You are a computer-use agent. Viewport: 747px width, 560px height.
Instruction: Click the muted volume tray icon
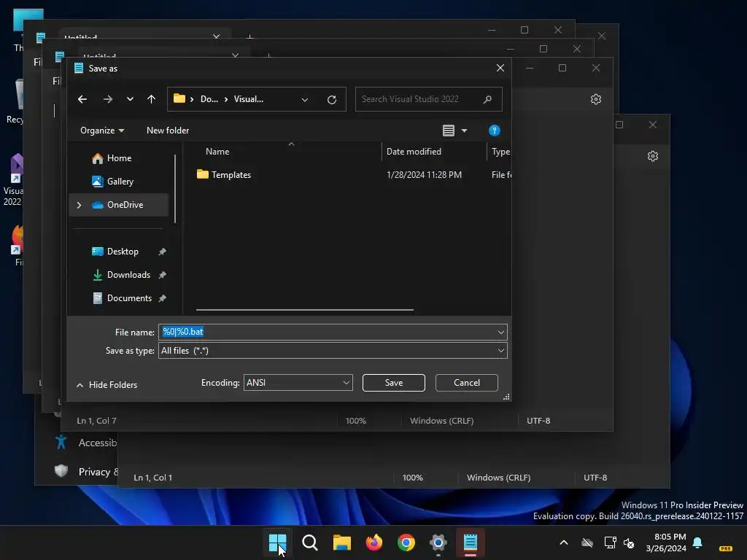pos(629,542)
